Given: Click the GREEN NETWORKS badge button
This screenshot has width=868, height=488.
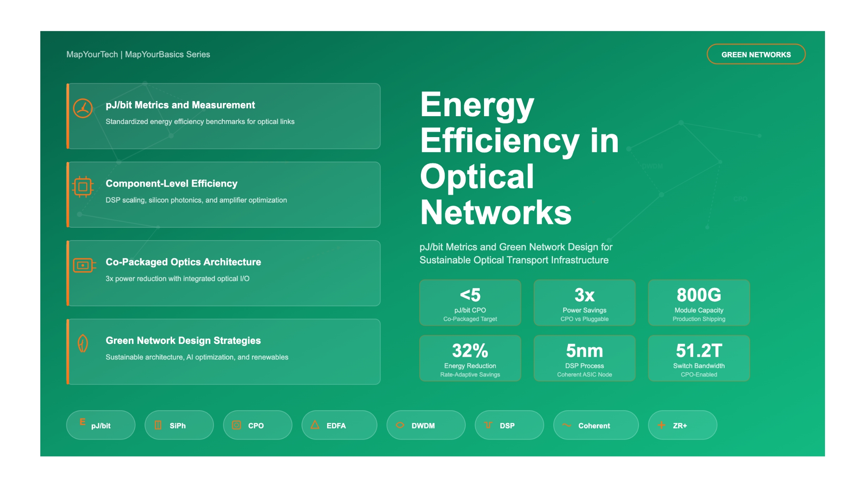Looking at the screenshot, I should click(756, 55).
